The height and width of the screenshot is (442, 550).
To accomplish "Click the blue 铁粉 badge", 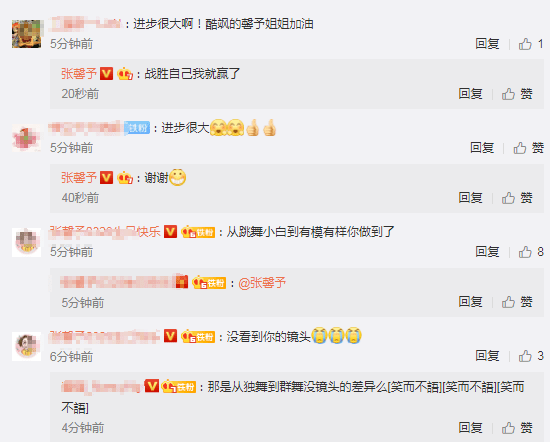I will pos(137,128).
